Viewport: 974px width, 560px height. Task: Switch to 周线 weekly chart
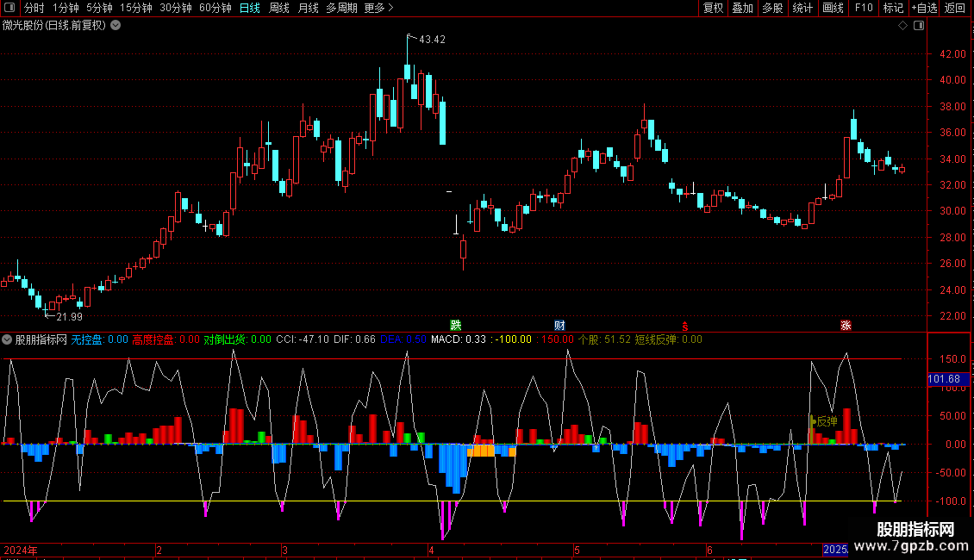click(x=279, y=8)
